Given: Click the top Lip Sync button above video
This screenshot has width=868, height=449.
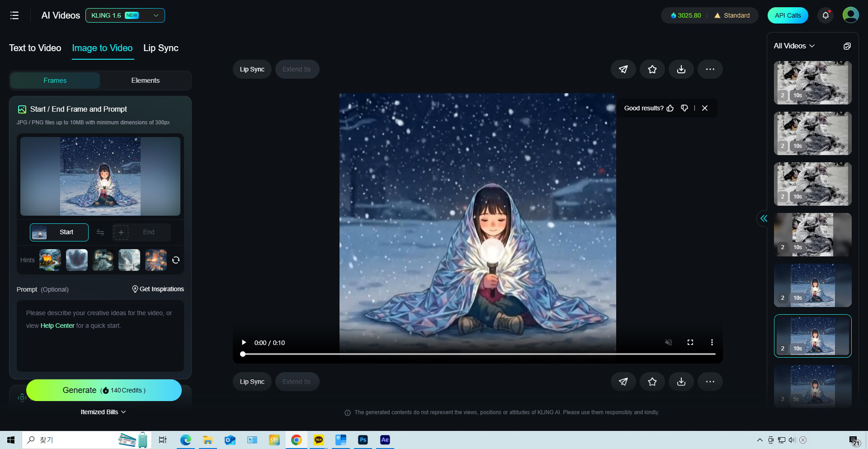Looking at the screenshot, I should (x=252, y=69).
